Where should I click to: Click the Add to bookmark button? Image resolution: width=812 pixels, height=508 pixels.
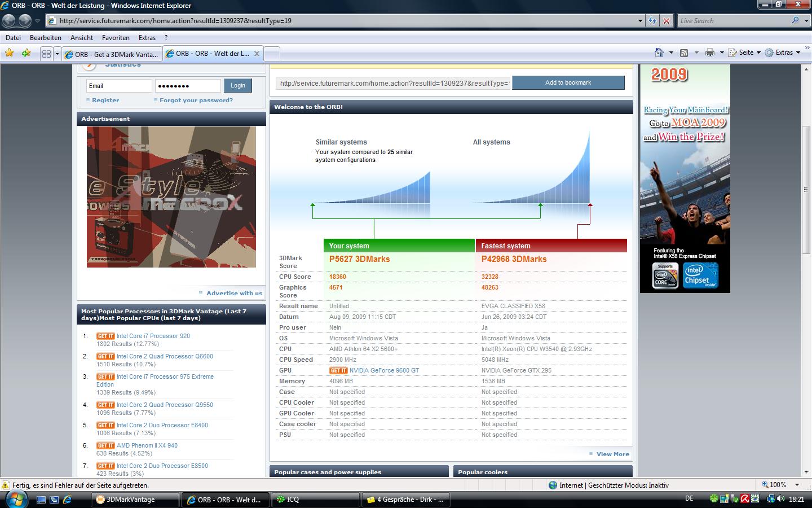click(x=568, y=82)
